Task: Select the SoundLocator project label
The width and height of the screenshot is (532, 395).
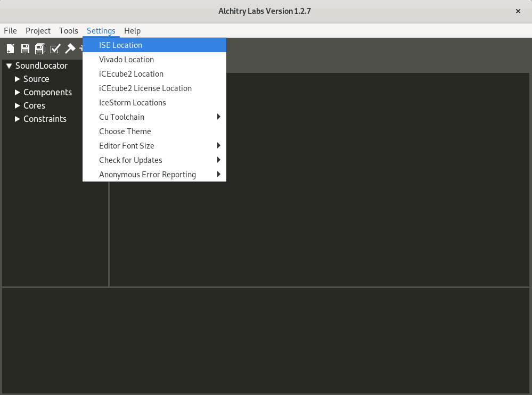Action: (42, 66)
